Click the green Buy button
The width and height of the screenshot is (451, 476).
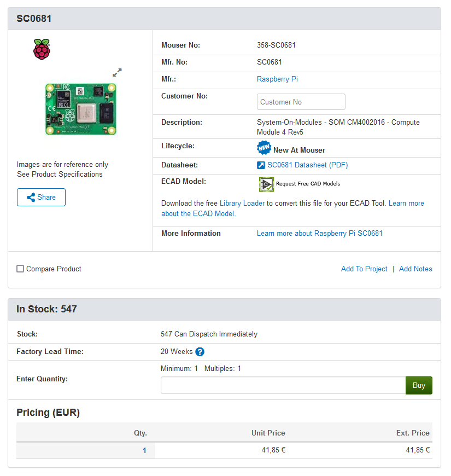419,385
